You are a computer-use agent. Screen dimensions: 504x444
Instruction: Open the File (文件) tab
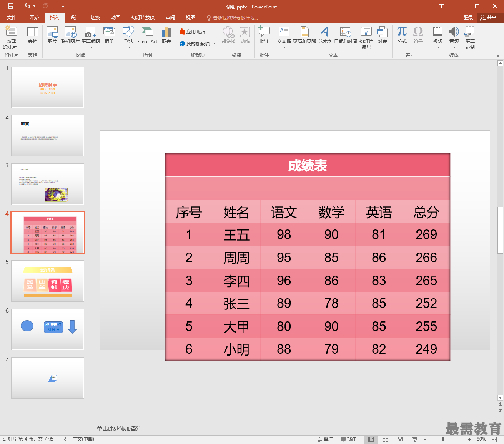pyautogui.click(x=12, y=18)
